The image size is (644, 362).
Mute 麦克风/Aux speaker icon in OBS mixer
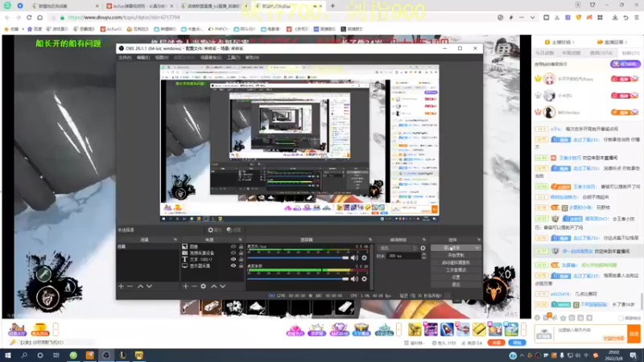pyautogui.click(x=354, y=257)
